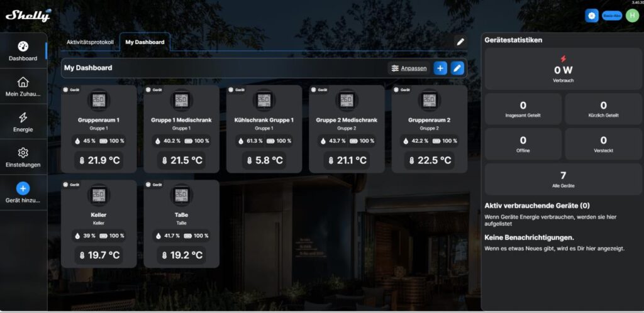Open Mein Zuhause in the sidebar
Viewport: 644px width, 313px height.
23,87
